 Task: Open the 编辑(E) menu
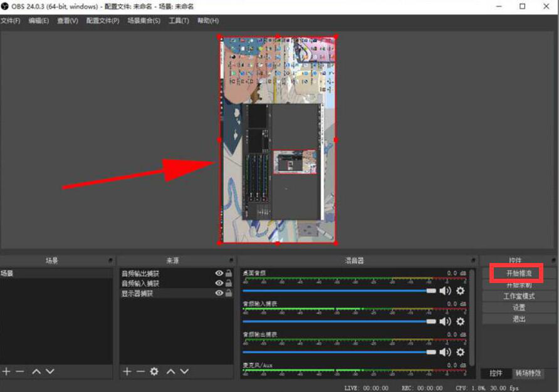coord(38,21)
